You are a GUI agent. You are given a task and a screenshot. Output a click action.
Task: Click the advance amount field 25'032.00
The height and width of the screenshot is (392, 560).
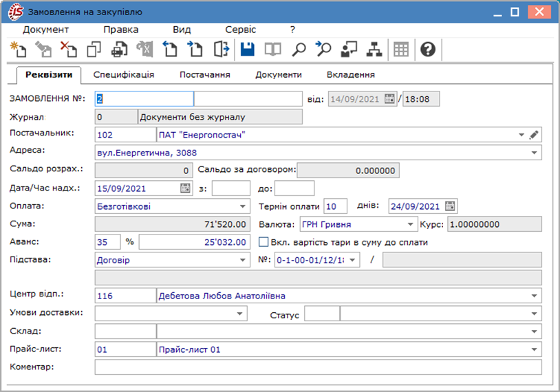click(194, 241)
